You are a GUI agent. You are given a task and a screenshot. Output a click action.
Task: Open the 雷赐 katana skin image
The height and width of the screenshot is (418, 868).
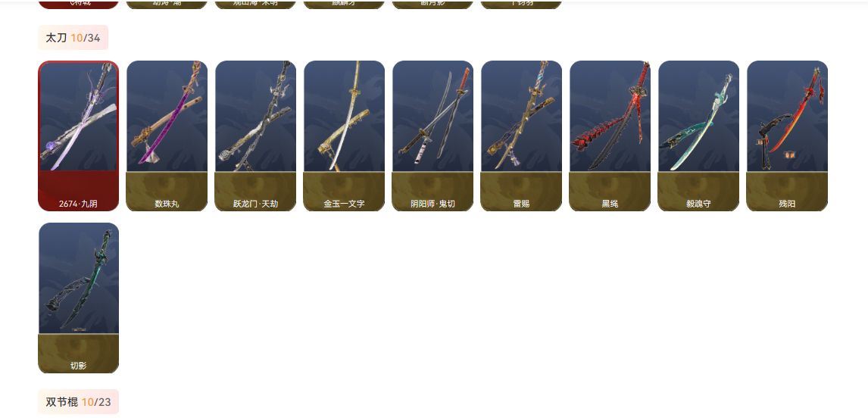521,117
